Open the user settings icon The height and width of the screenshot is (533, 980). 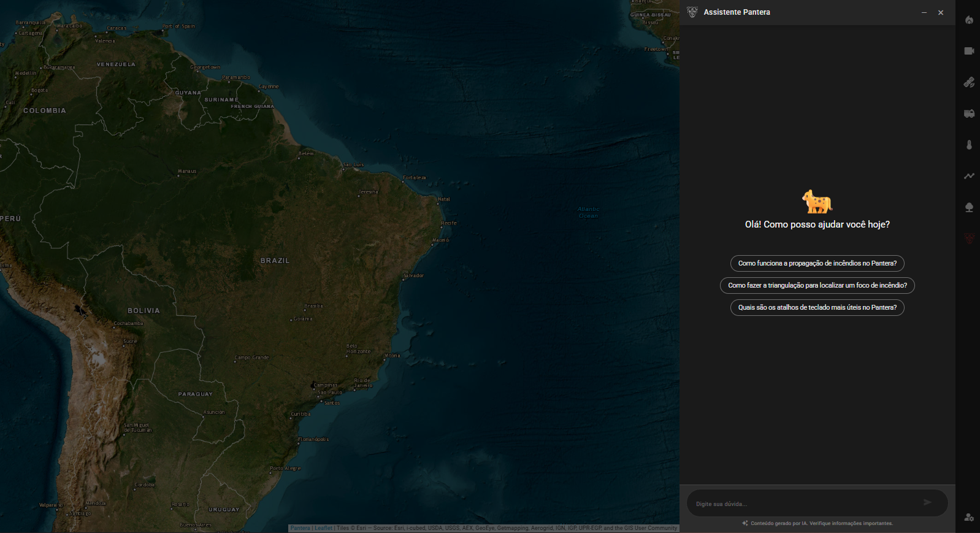point(969,517)
